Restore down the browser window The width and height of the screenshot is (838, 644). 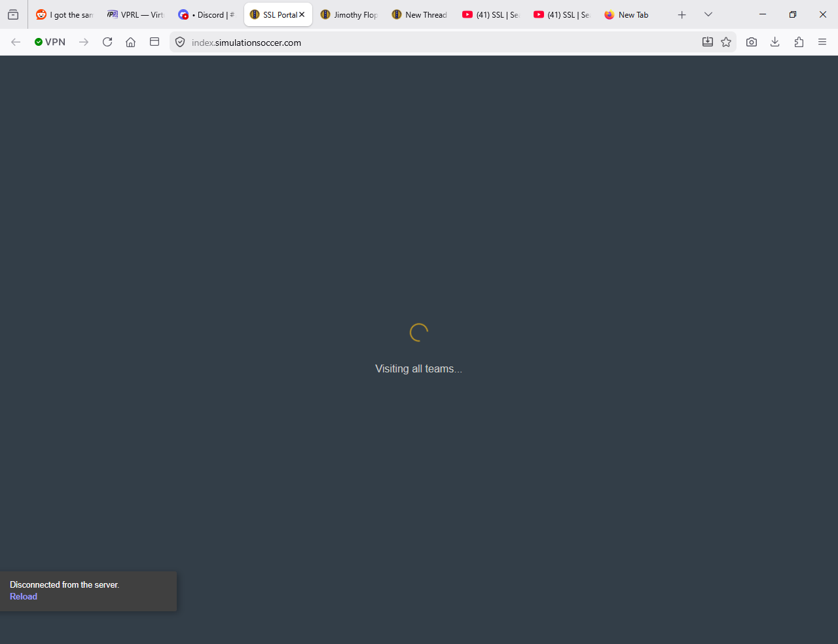pyautogui.click(x=793, y=14)
